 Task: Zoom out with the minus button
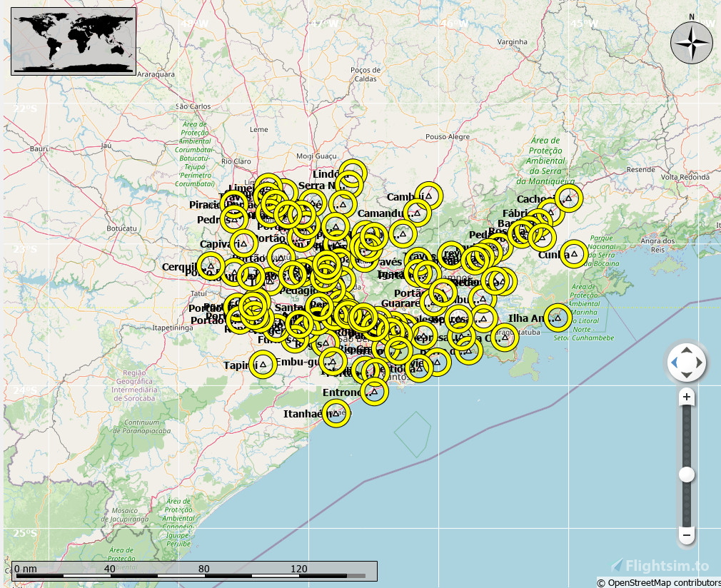coord(687,534)
